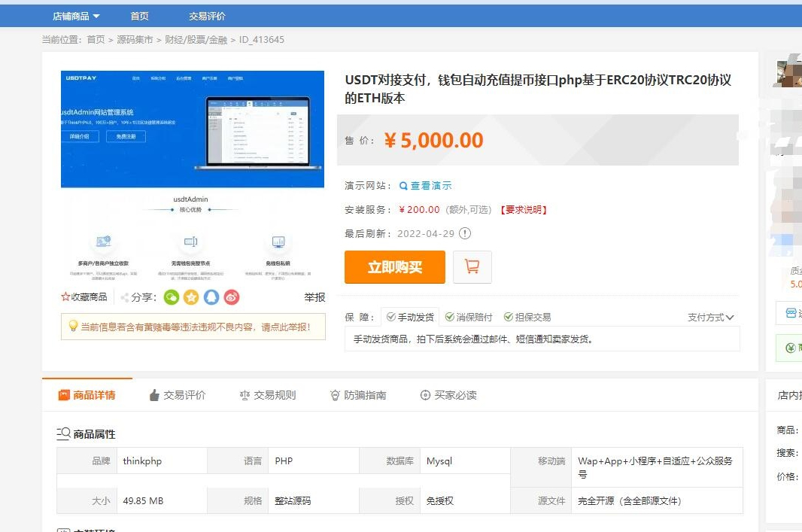Click the ID_413645 breadcrumb text

click(261, 39)
